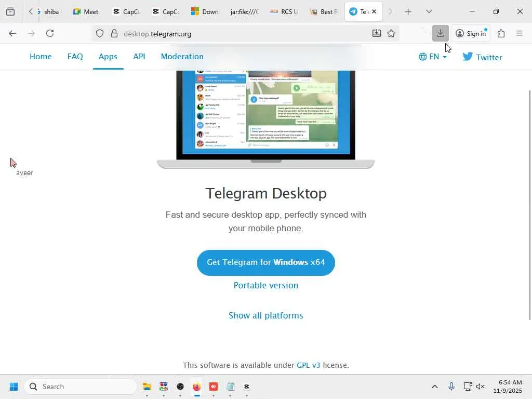Image resolution: width=532 pixels, height=399 pixels.
Task: Expand the list all tabs chevron
Action: [x=429, y=11]
